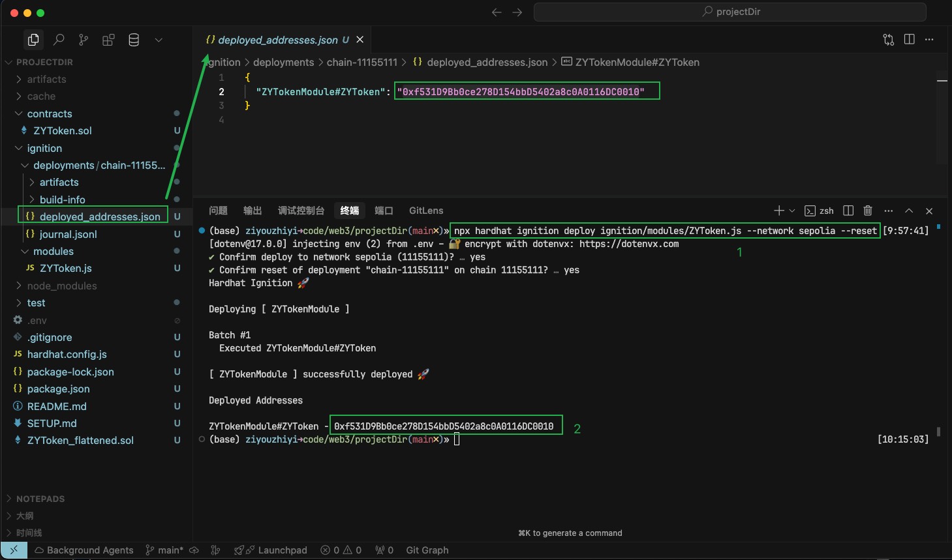Click the deployments breadcrumb segment

283,62
